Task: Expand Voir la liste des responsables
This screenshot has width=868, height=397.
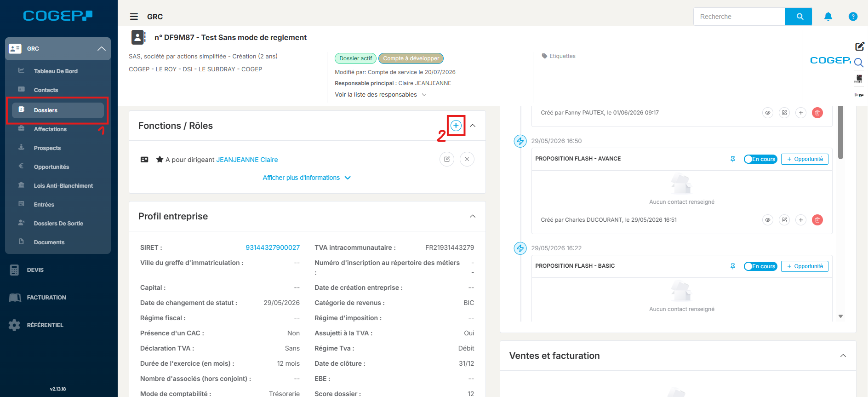Action: point(381,95)
